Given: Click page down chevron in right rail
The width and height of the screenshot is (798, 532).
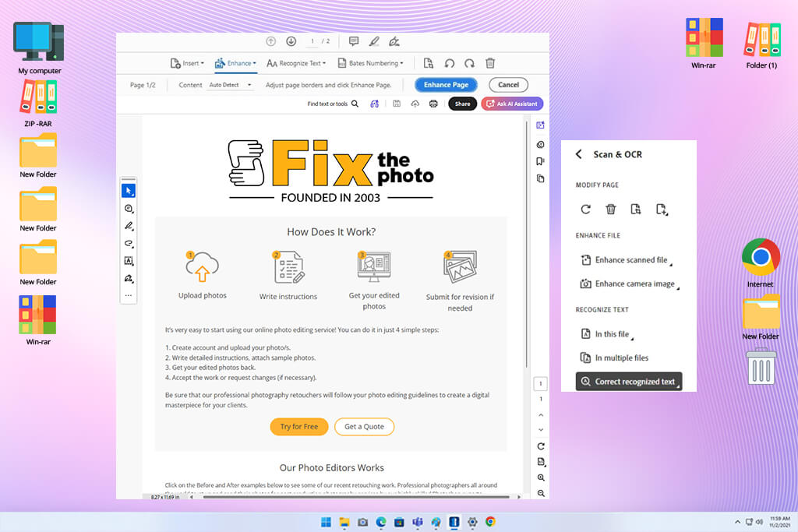Looking at the screenshot, I should pyautogui.click(x=541, y=430).
